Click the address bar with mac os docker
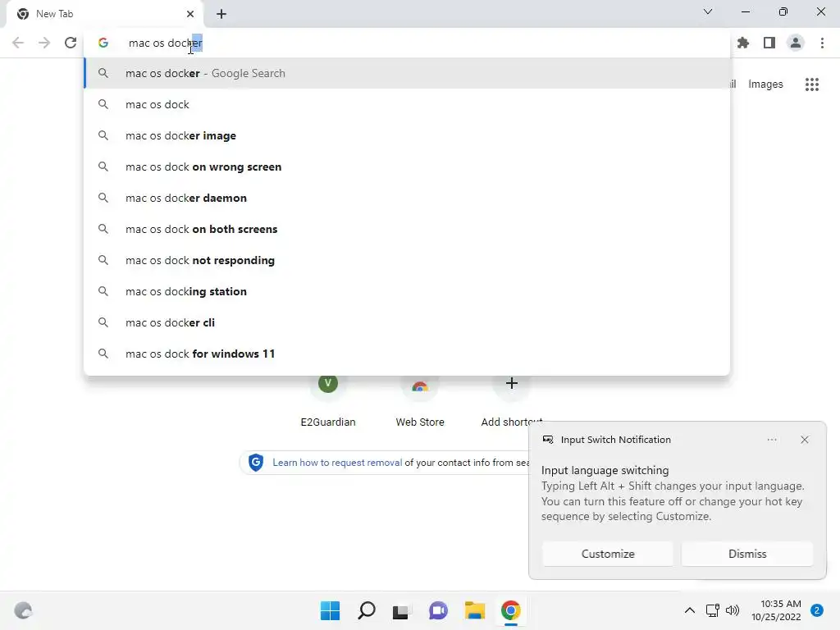Viewport: 840px width, 630px height. [407, 43]
